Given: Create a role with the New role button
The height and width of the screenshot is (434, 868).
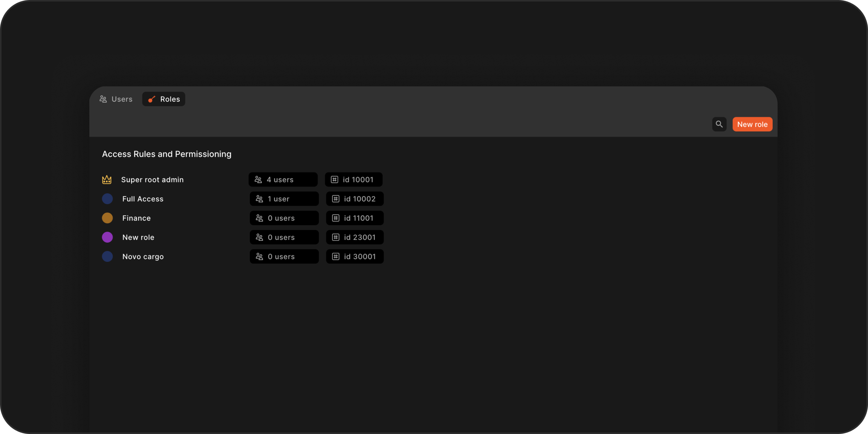Looking at the screenshot, I should pyautogui.click(x=752, y=124).
